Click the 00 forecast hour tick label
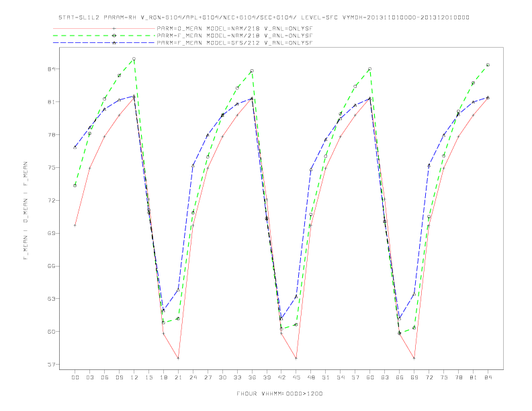Image resolution: width=532 pixels, height=411 pixels. click(75, 377)
